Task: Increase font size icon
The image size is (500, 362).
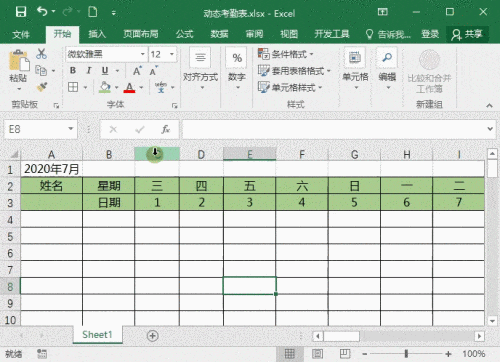Action: point(137,71)
